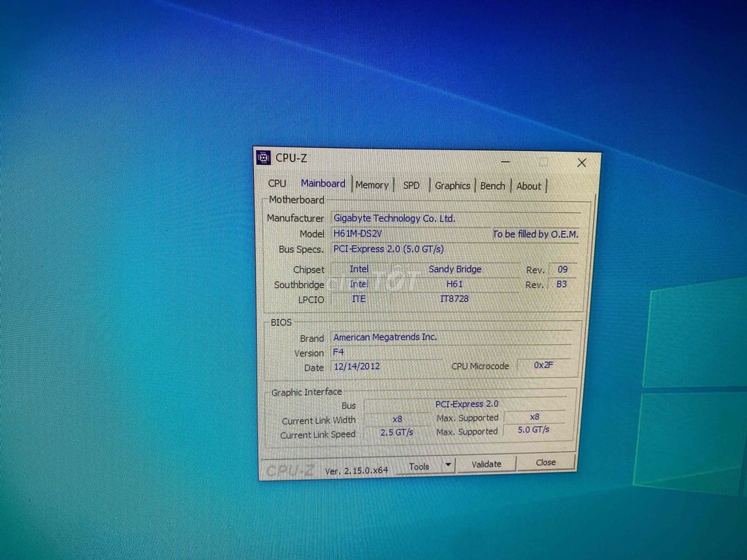Click the Tools button
The height and width of the screenshot is (560, 747).
click(419, 466)
